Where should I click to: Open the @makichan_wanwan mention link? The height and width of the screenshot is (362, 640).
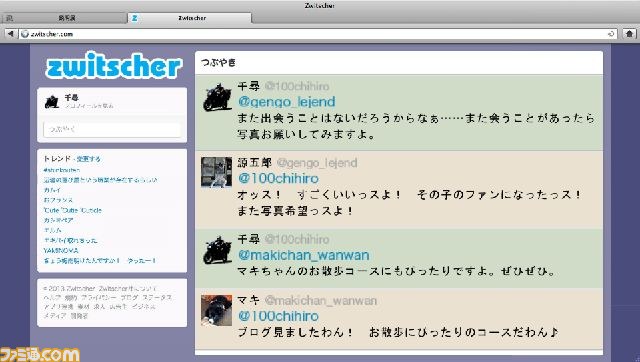point(304,255)
